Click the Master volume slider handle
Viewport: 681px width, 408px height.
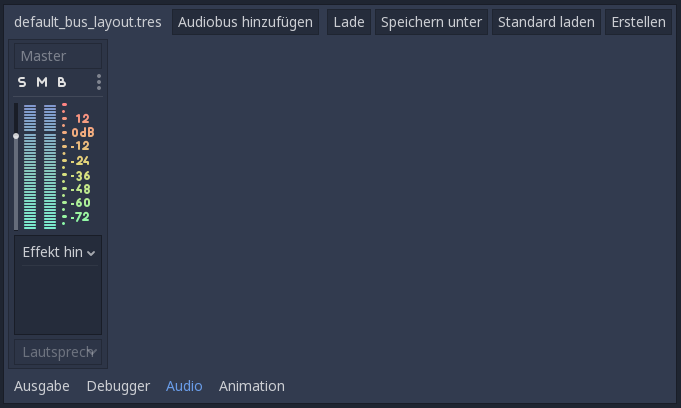16,136
